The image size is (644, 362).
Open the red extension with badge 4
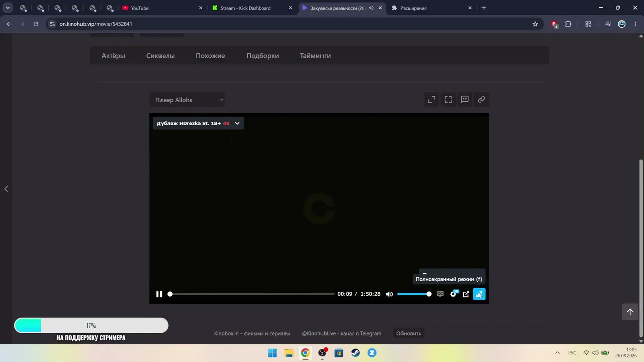pos(554,24)
